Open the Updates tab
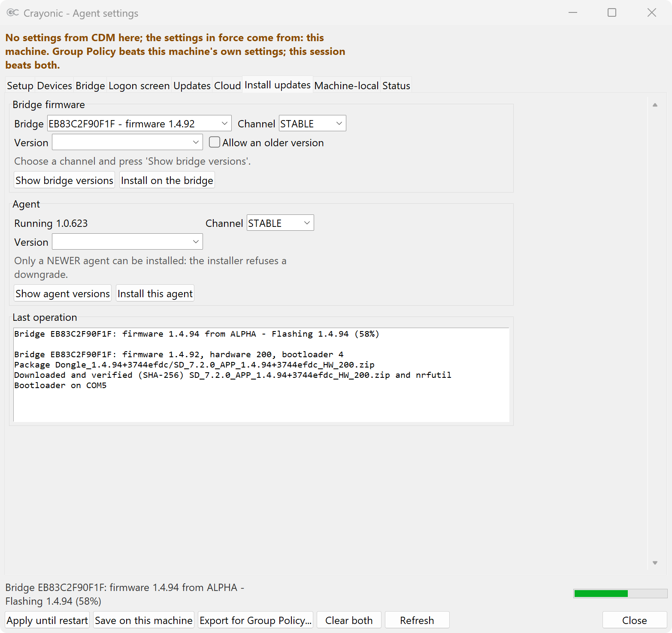The width and height of the screenshot is (672, 633). (192, 85)
